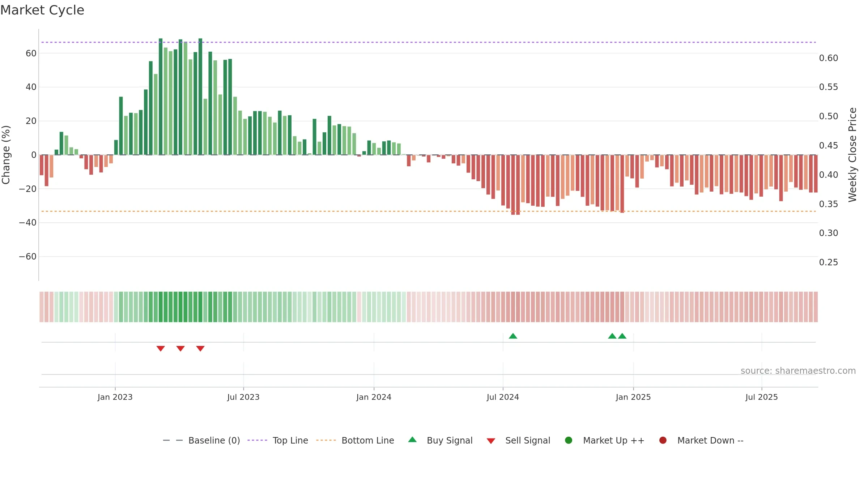The image size is (868, 488).
Task: Click the −40 tick on Change axis
Action: [28, 223]
